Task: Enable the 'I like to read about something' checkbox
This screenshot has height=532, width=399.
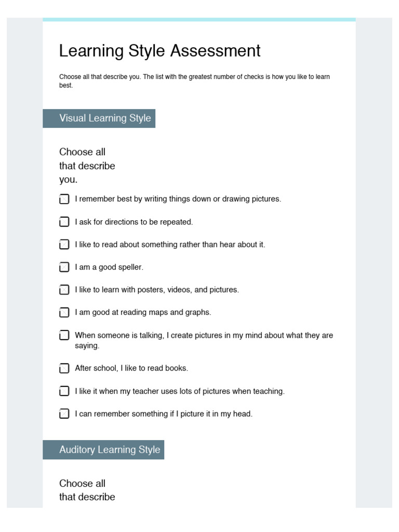Action: (x=64, y=244)
